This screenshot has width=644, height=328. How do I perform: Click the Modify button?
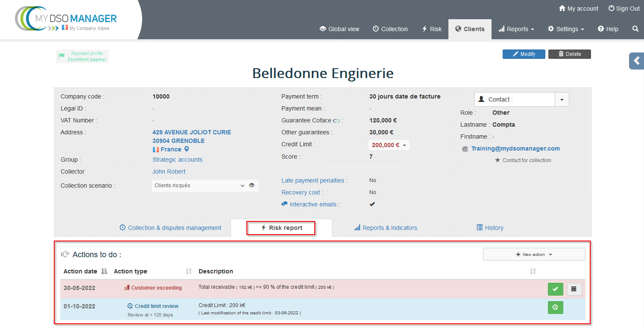[x=524, y=54]
